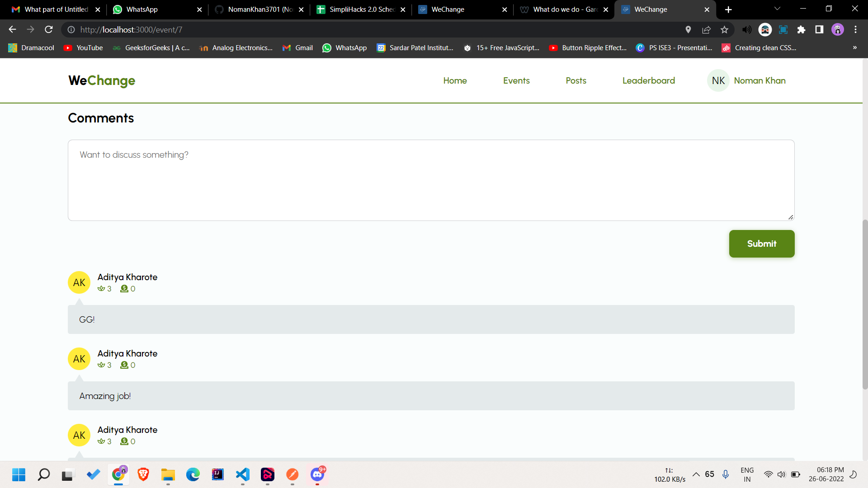
Task: Go to the Leaderboard page link
Action: click(x=648, y=80)
